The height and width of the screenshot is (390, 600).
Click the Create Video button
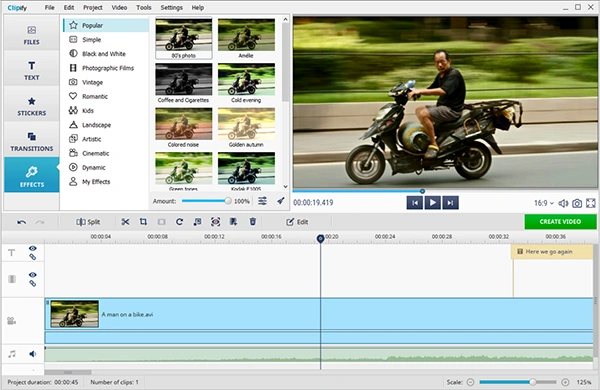coord(560,222)
